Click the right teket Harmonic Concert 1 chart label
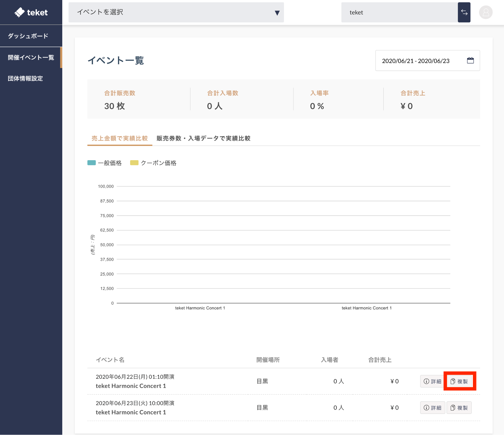This screenshot has height=435, width=504. [367, 308]
